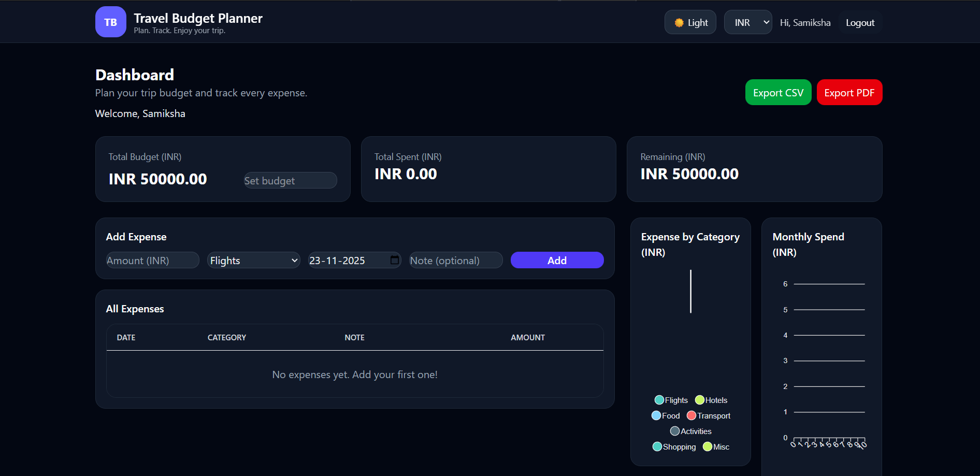The image size is (980, 476).
Task: Export expenses as PDF
Action: pos(849,93)
